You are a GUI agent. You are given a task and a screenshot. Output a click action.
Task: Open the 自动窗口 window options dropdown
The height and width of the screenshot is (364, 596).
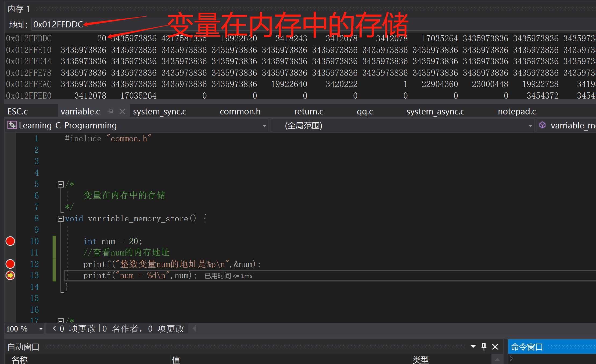click(x=473, y=347)
